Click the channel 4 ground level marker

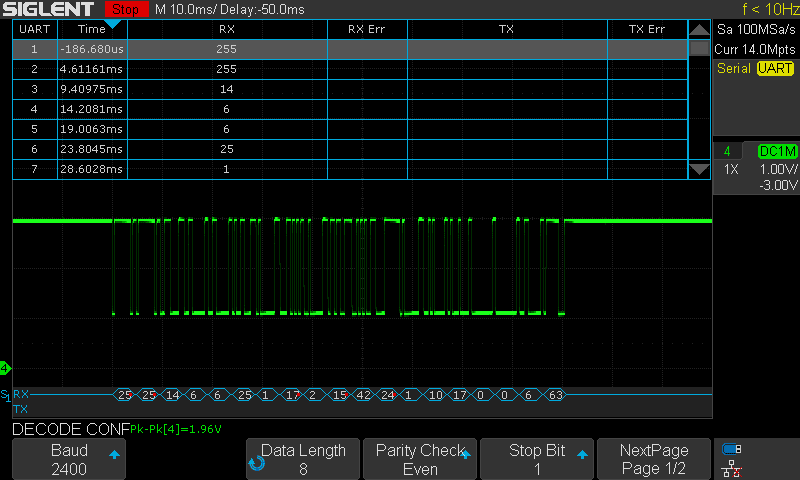point(5,368)
